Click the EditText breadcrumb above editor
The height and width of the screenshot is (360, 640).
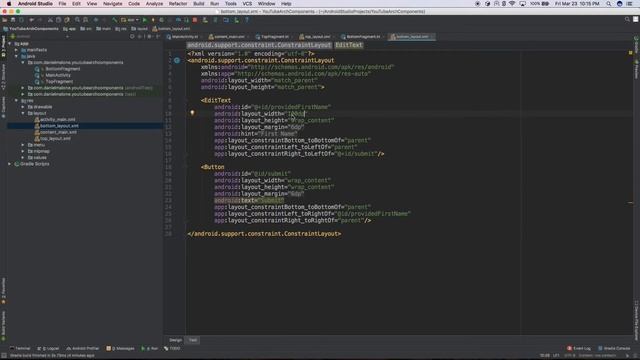[349, 45]
